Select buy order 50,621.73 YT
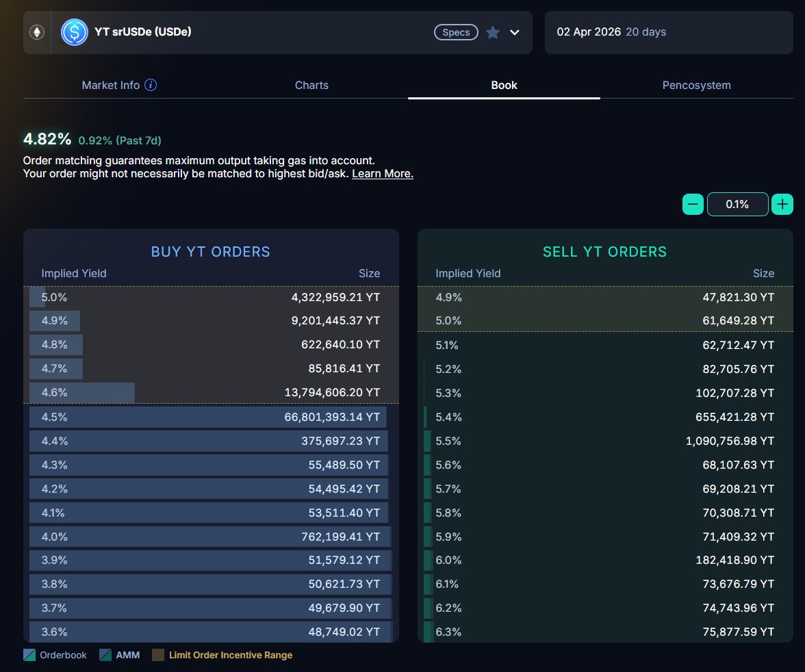This screenshot has width=805, height=672. pos(211,584)
